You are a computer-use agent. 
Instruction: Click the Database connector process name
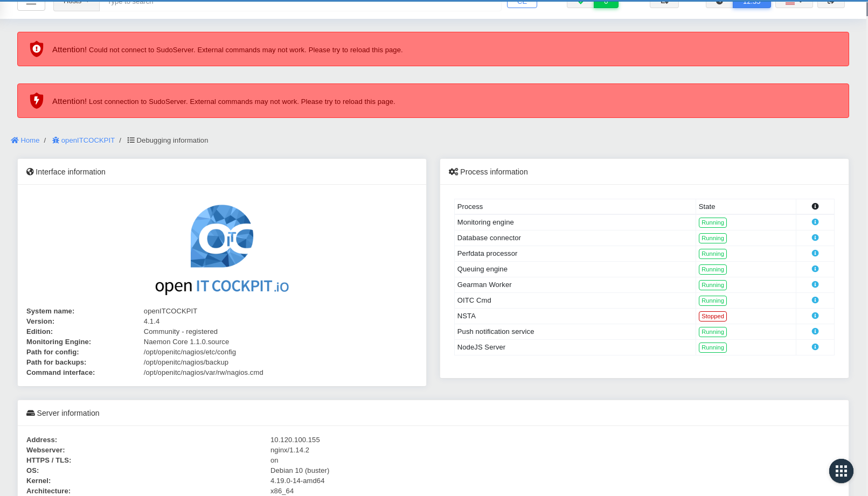pyautogui.click(x=489, y=238)
